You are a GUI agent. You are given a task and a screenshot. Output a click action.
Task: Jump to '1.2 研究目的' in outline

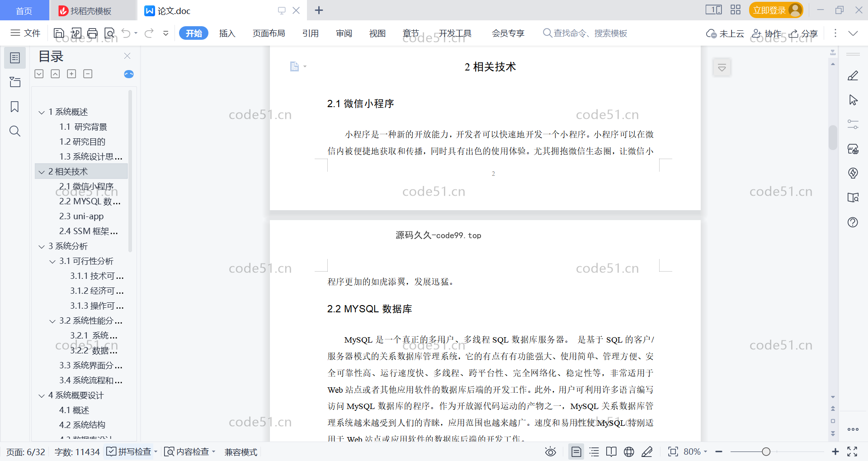click(x=82, y=142)
